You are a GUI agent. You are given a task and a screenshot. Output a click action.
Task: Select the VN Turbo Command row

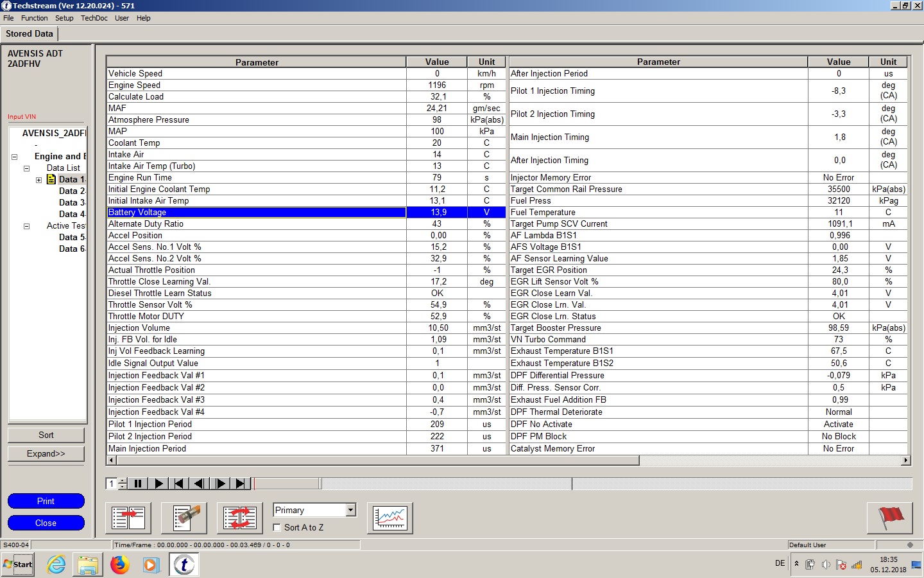click(708, 339)
